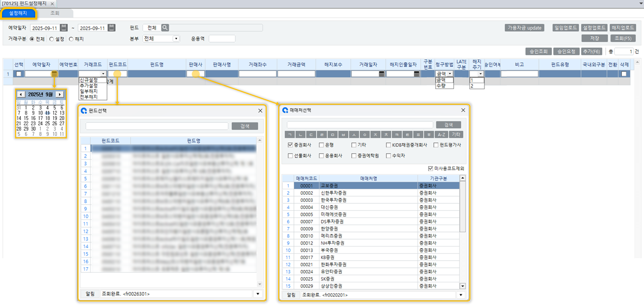Filter 매매처 by consonant ㅎ

pos(430,134)
